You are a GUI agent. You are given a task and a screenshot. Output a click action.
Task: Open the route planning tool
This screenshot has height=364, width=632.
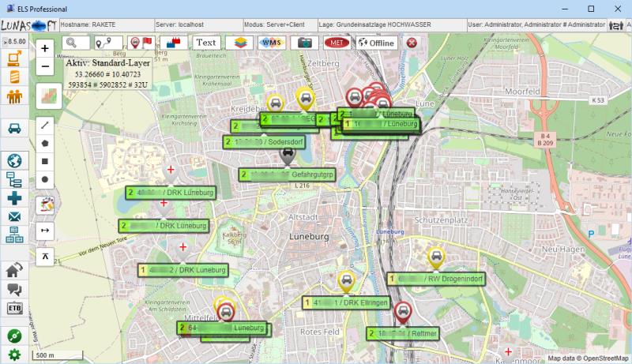(108, 43)
